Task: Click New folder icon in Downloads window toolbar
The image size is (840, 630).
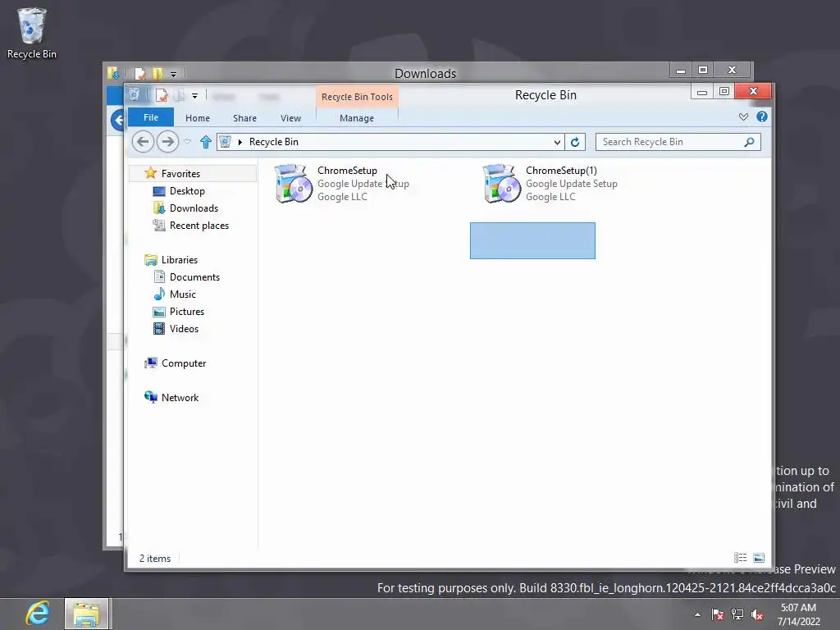Action: click(157, 73)
